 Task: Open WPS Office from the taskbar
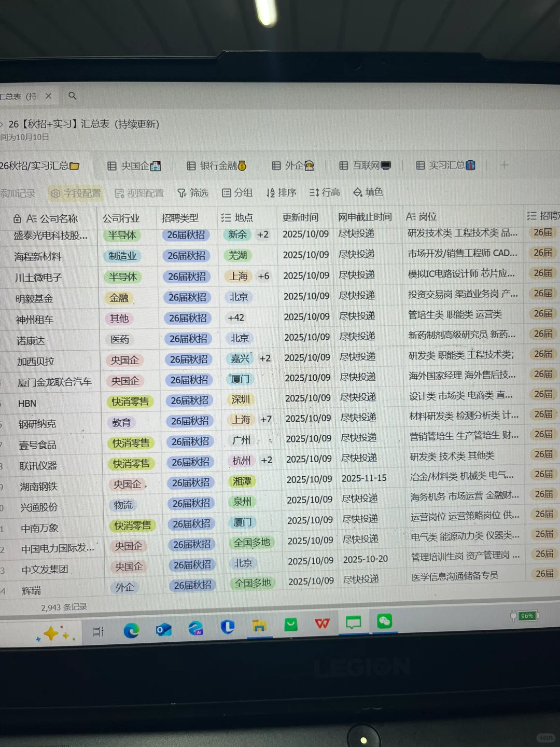323,624
